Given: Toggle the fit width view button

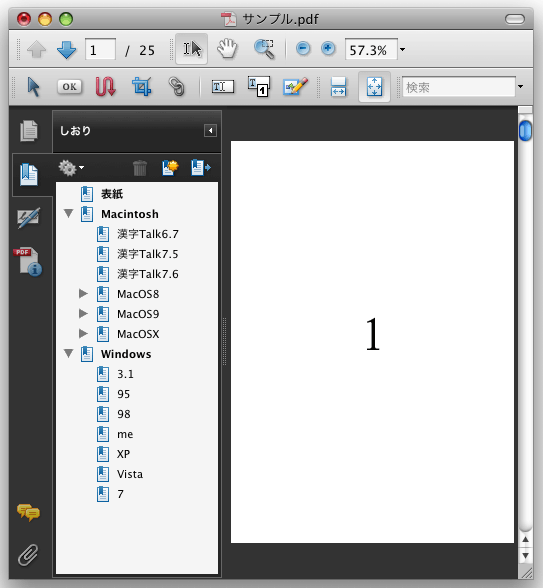Looking at the screenshot, I should point(338,87).
